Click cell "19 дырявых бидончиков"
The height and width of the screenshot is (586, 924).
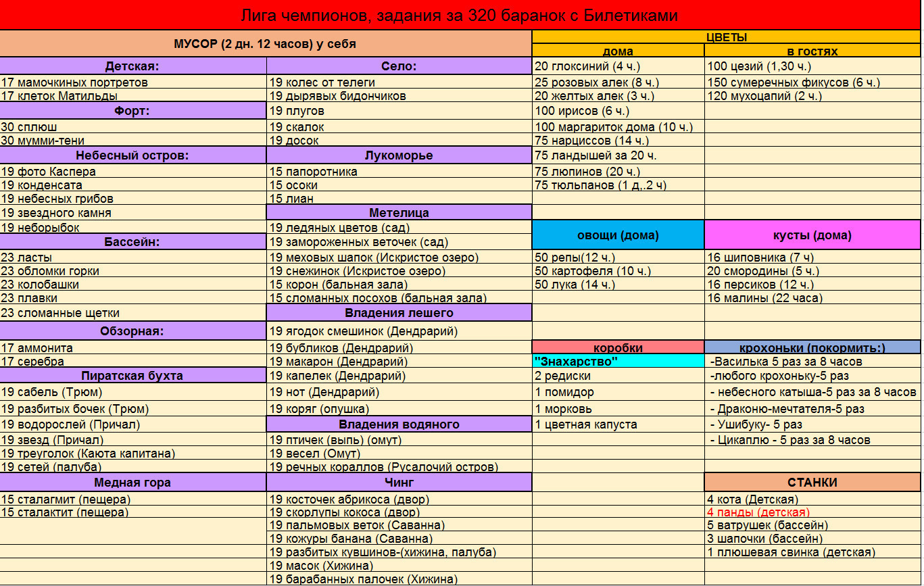pyautogui.click(x=399, y=95)
